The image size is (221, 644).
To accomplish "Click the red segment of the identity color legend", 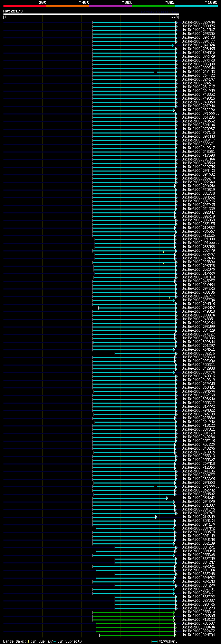I will (x=25, y=6).
